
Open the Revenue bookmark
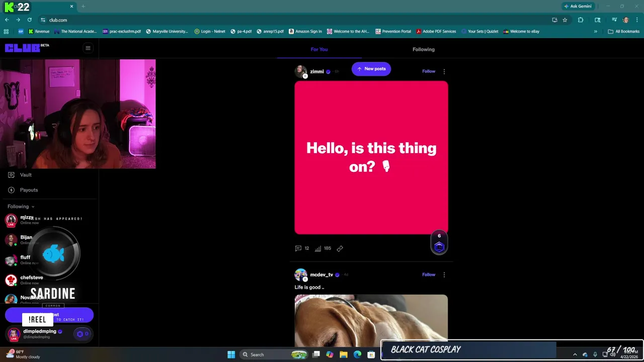(39, 31)
